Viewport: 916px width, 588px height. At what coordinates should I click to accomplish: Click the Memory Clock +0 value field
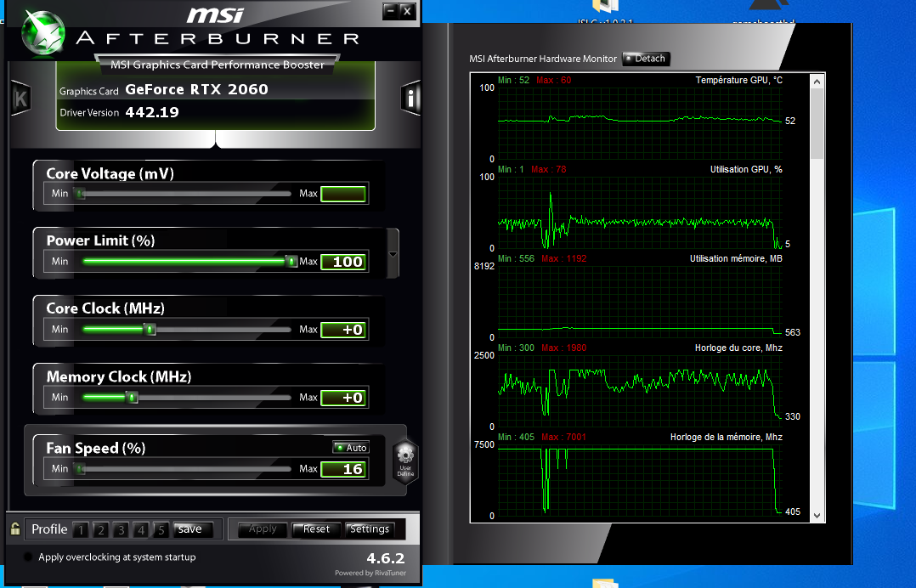(343, 398)
